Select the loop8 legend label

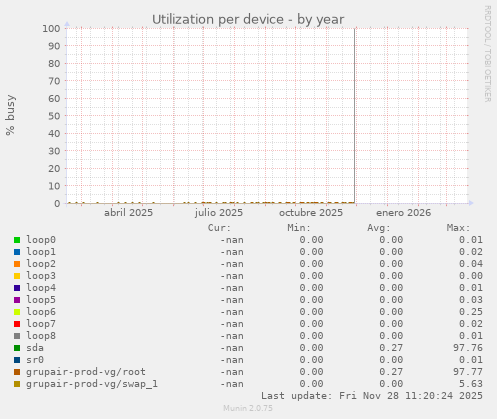click(41, 336)
